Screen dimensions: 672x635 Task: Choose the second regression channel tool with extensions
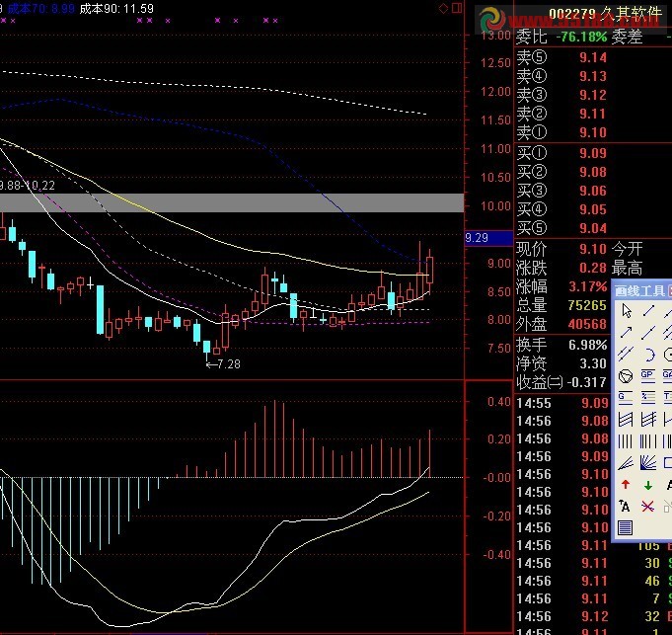[647, 420]
